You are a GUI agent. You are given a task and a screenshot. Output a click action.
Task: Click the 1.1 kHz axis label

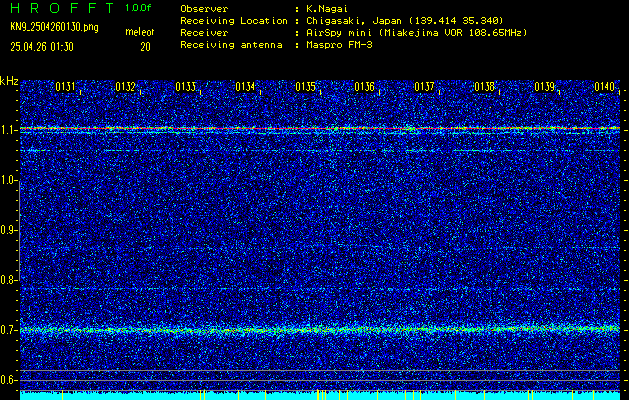click(8, 130)
